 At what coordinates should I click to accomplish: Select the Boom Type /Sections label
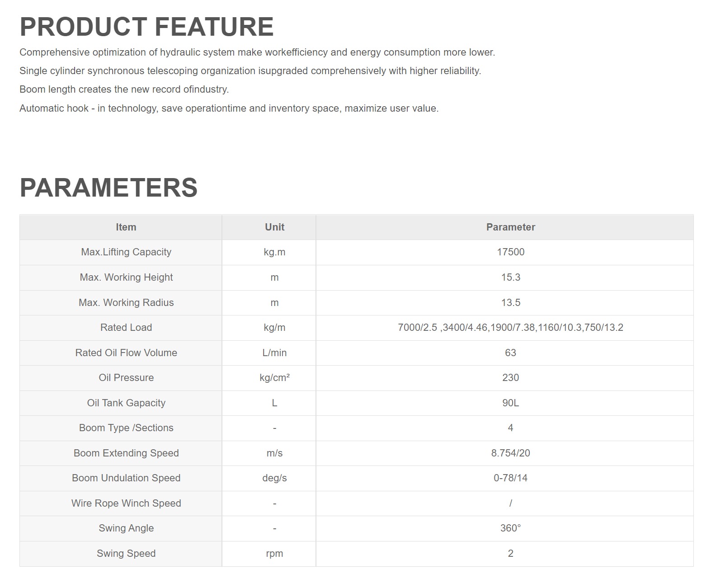(x=126, y=428)
